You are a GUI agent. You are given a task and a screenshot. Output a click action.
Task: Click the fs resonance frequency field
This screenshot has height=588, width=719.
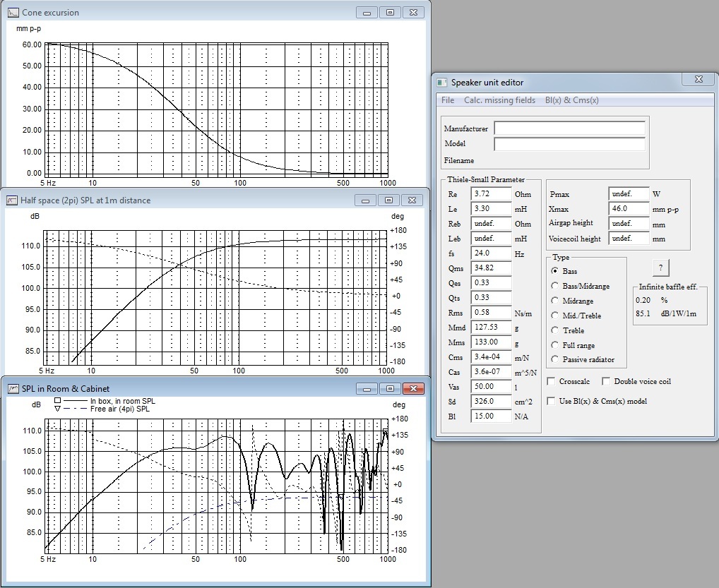click(491, 253)
